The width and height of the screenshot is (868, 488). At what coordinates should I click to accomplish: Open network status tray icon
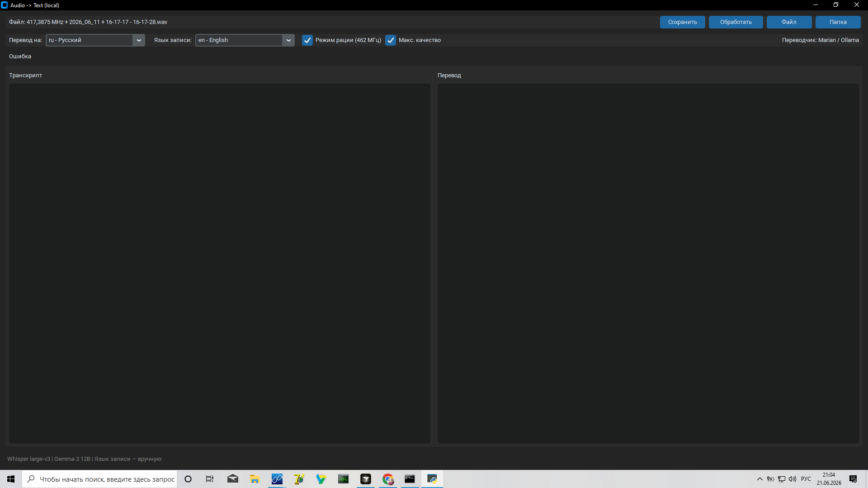click(x=782, y=479)
